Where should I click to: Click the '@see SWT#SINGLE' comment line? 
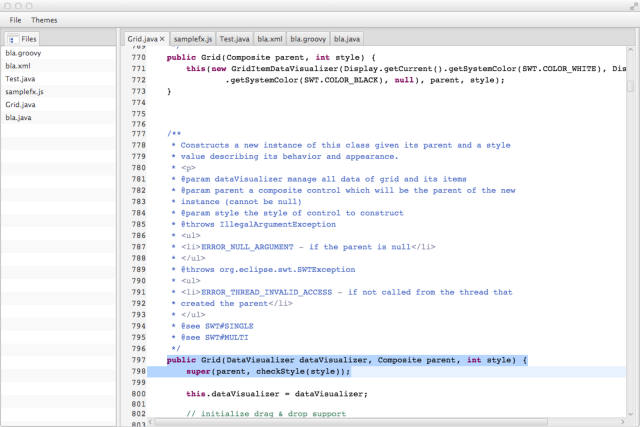(x=217, y=326)
